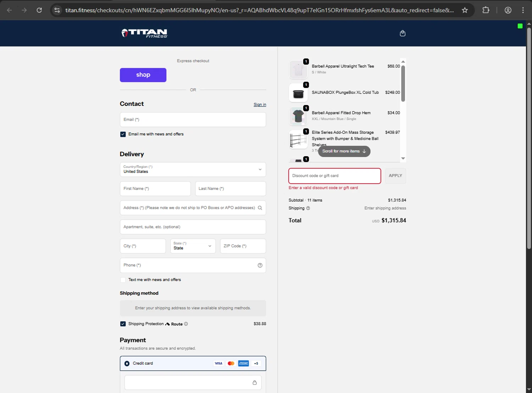The width and height of the screenshot is (532, 393).
Task: Click the Route shipping protection info icon
Action: tap(186, 324)
